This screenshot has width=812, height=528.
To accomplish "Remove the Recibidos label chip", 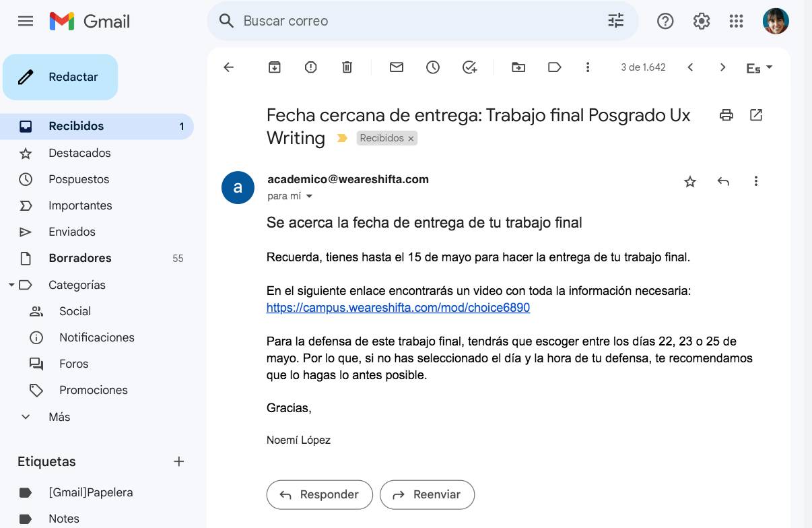I will point(411,138).
